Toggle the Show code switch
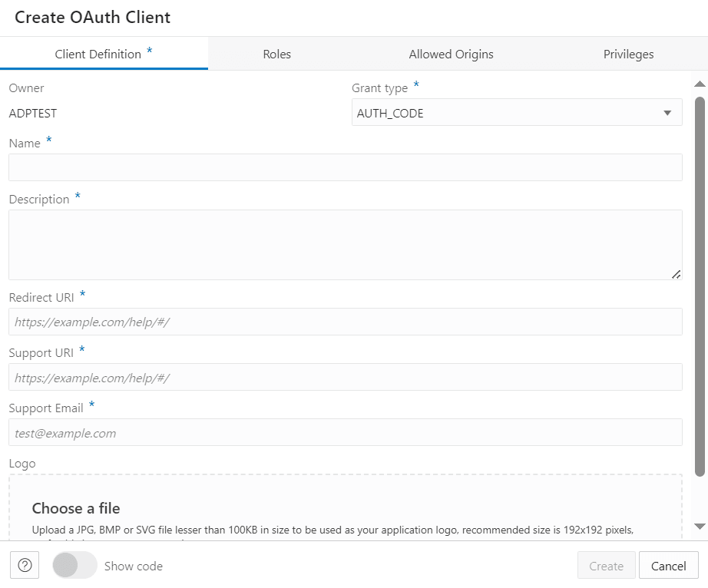The height and width of the screenshot is (588, 708). [x=74, y=565]
